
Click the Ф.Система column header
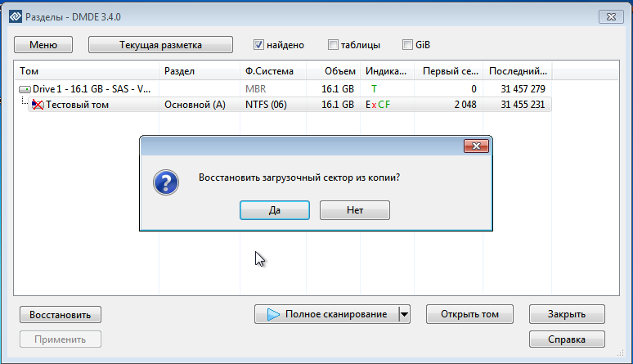(x=269, y=71)
